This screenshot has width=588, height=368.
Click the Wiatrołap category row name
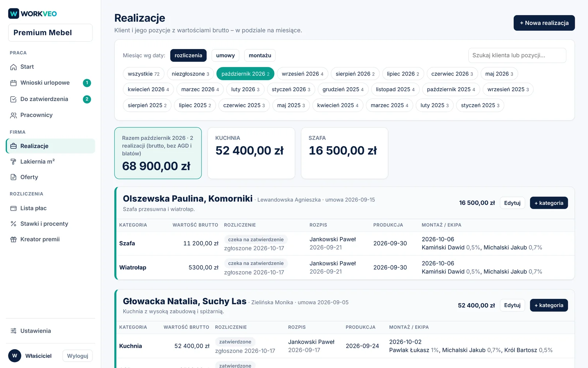[133, 268]
